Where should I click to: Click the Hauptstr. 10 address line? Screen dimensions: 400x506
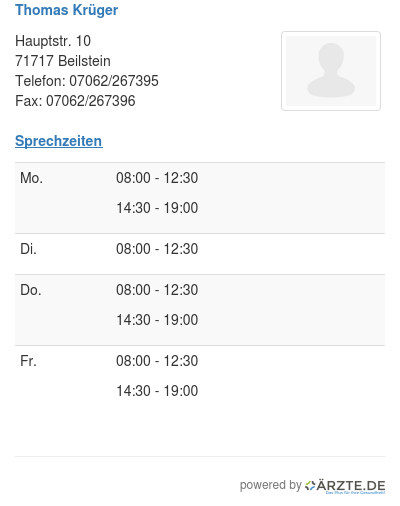(53, 41)
